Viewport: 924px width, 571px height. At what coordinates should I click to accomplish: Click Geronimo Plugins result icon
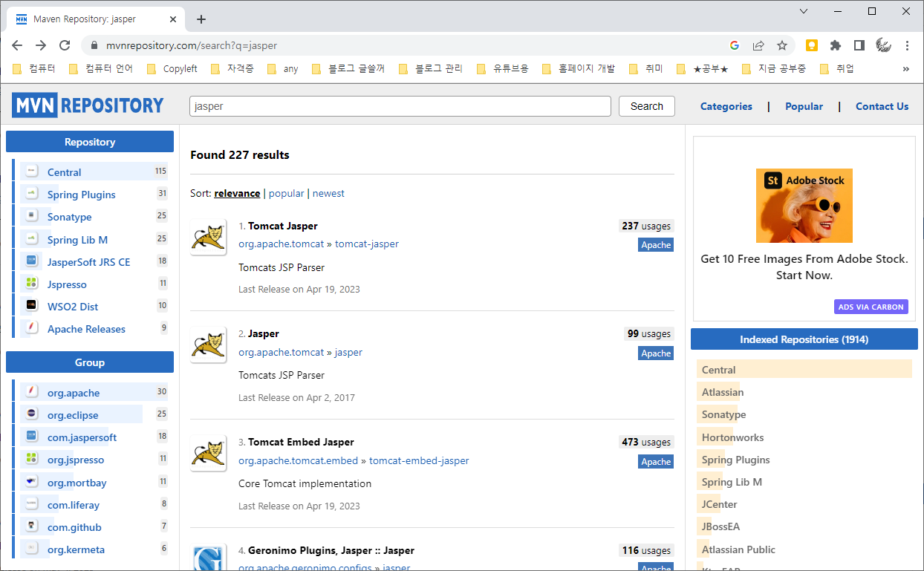tap(208, 558)
